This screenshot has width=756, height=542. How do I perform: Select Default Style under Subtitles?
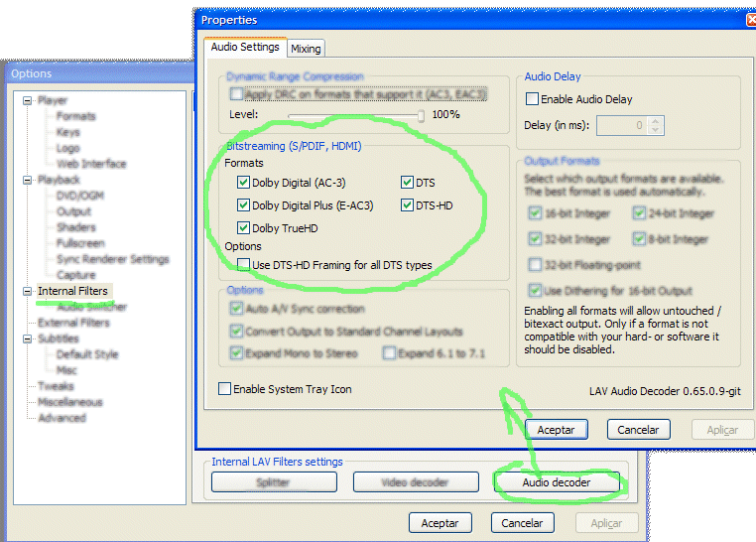87,354
